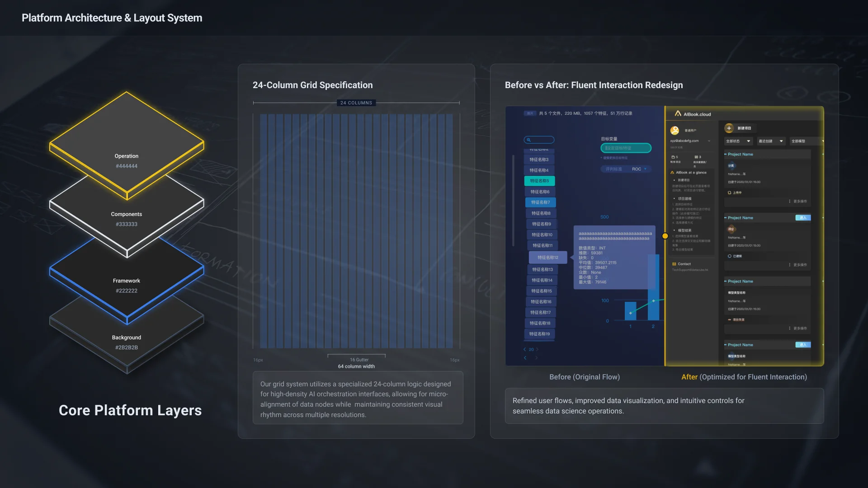Image resolution: width=868 pixels, height=488 pixels.
Task: Click the search magnifier icon above the feature list
Action: point(528,140)
